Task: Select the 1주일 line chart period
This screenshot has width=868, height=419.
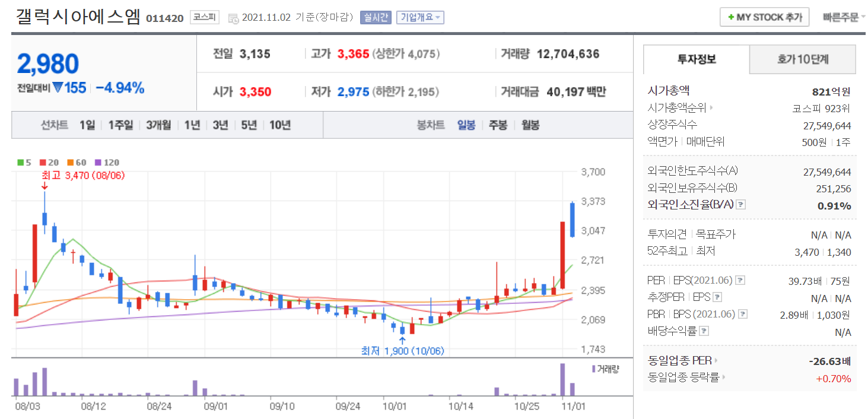Action: pyautogui.click(x=120, y=125)
